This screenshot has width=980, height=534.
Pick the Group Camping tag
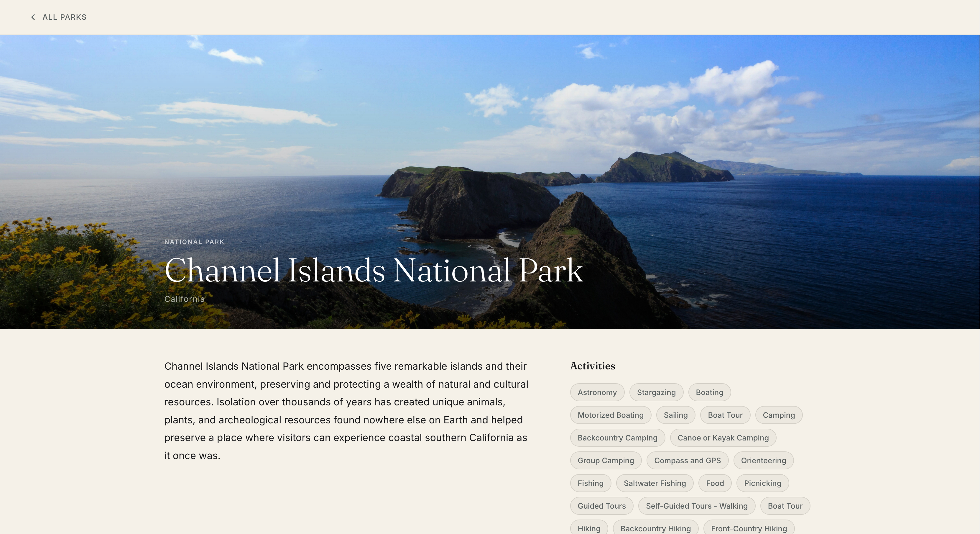tap(606, 461)
